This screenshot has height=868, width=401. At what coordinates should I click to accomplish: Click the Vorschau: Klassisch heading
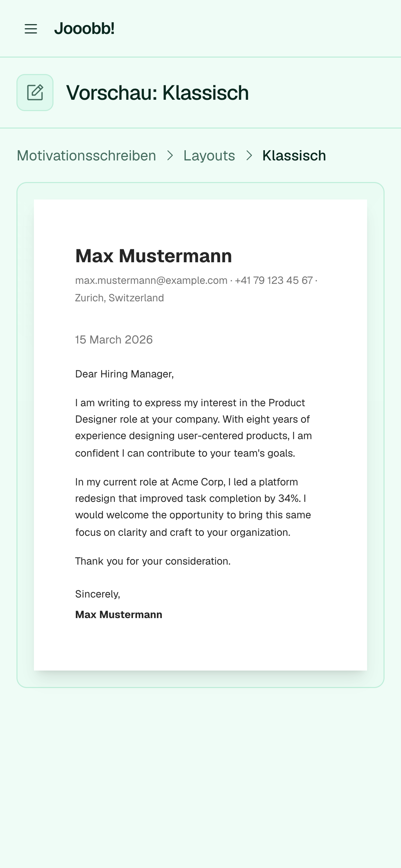[157, 93]
